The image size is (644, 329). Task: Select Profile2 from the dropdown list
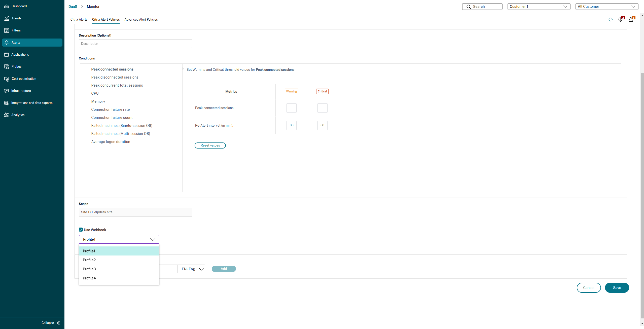119,260
